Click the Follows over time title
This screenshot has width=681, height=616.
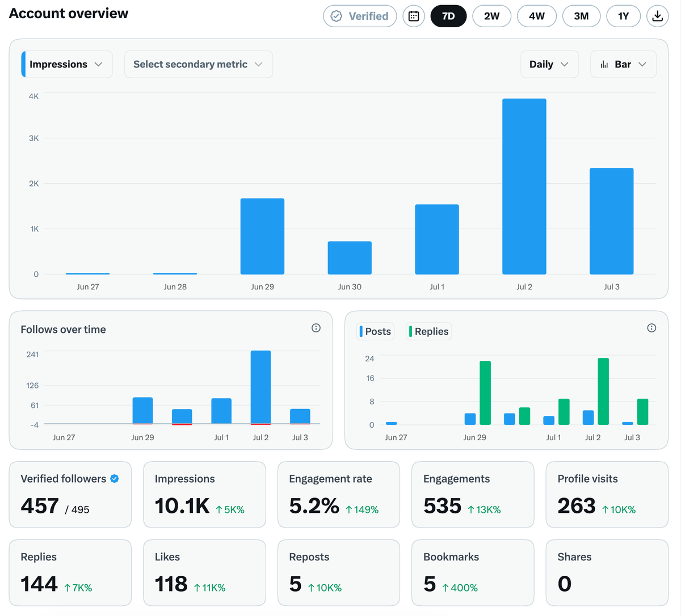coord(64,330)
